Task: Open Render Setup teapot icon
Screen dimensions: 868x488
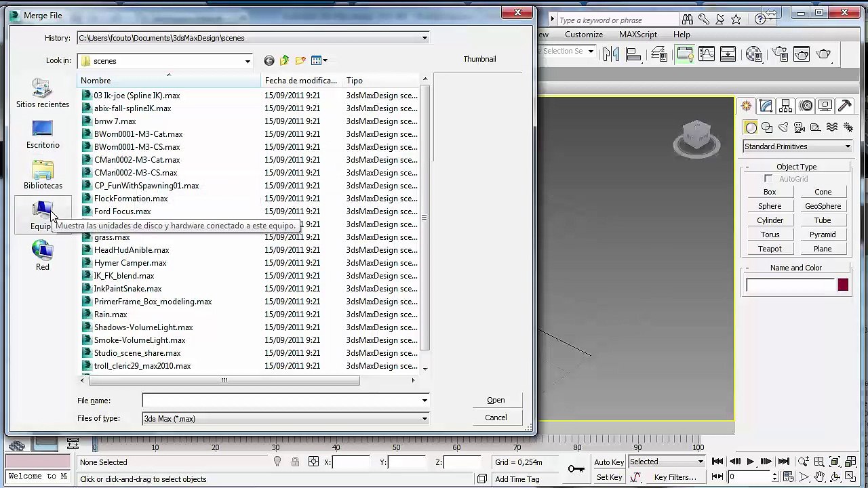Action: pos(780,54)
